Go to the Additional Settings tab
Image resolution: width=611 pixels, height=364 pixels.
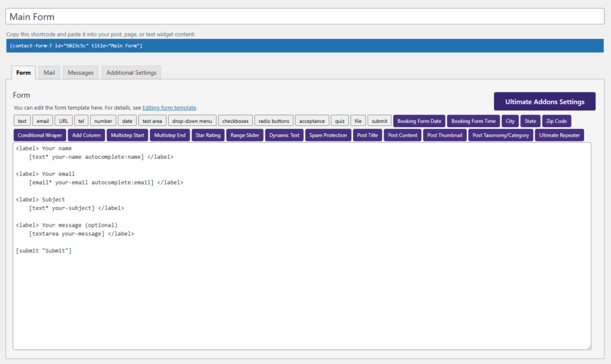click(x=131, y=72)
